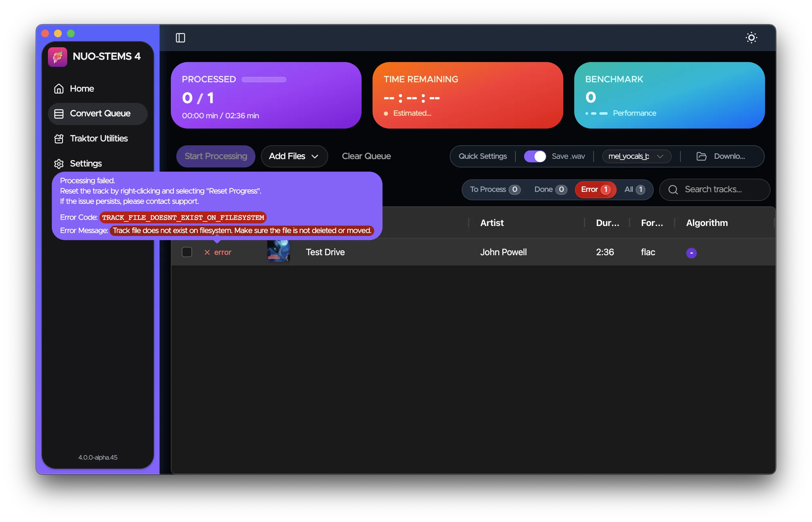Click the Download folder icon
812x522 pixels.
coord(701,156)
